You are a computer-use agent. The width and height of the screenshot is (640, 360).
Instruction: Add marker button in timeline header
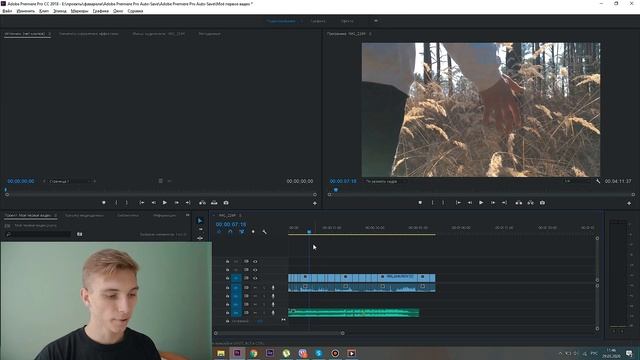coord(253,232)
